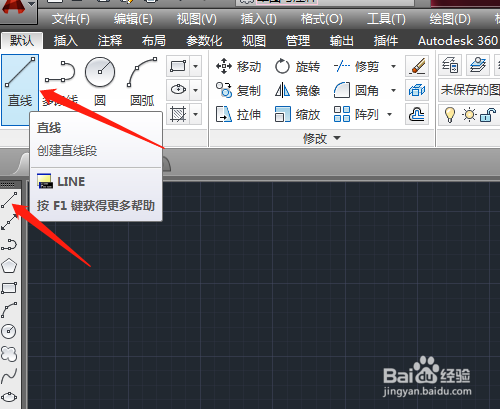Switch to the 参数化 ribbon tab
This screenshot has width=500, height=409.
tap(204, 41)
